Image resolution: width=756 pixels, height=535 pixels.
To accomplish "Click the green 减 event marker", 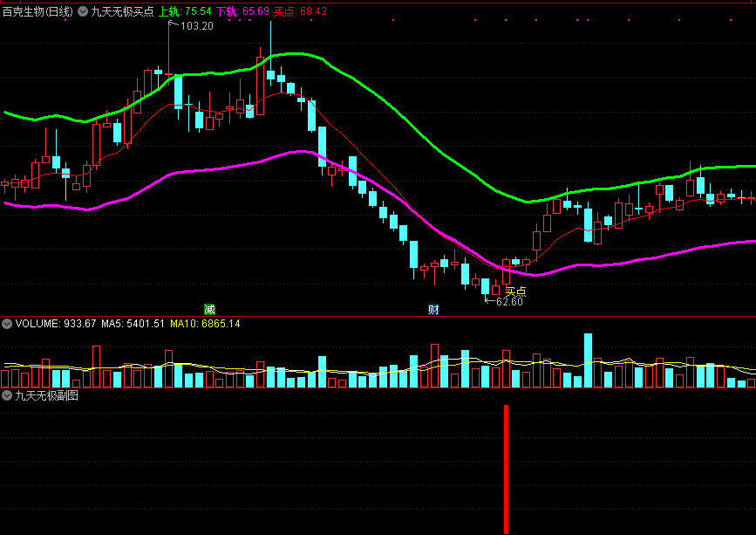I will click(209, 309).
